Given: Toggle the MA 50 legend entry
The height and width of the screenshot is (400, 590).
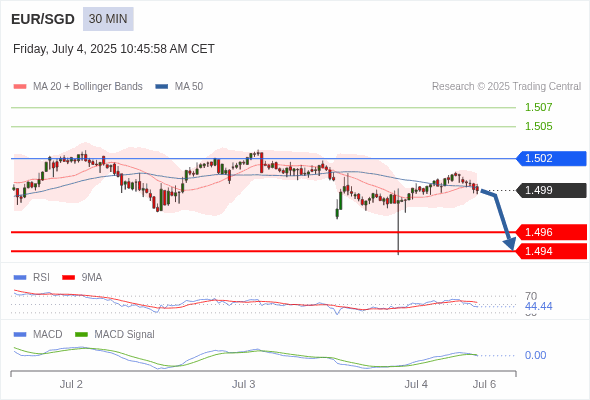Looking at the screenshot, I should [x=179, y=87].
